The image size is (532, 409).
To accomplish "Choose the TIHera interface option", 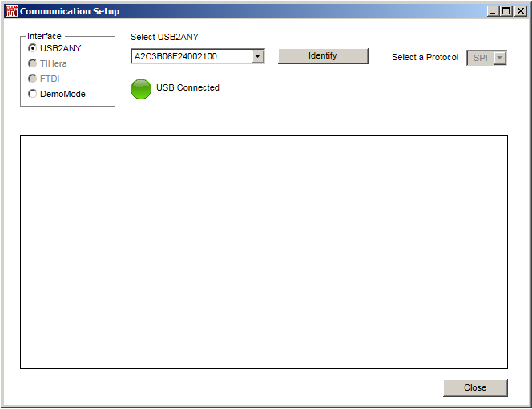I will coord(32,63).
